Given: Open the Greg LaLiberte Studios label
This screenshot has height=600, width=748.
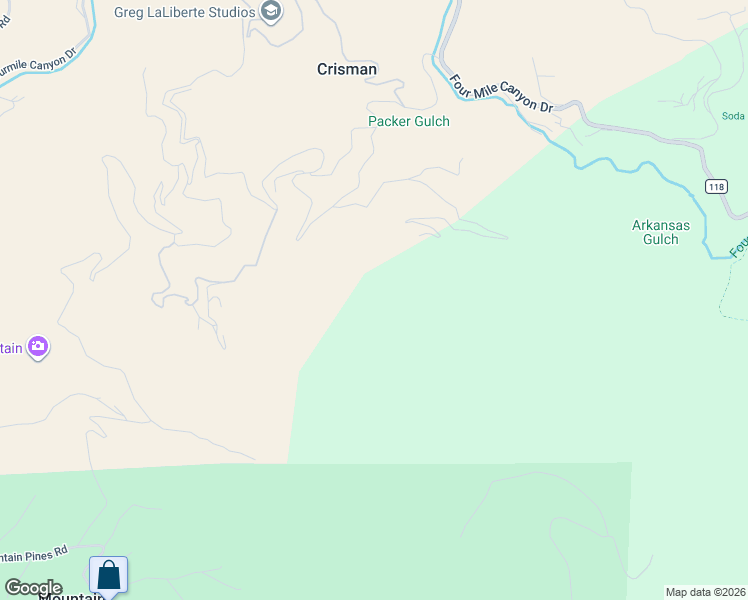Looking at the screenshot, I should tap(185, 12).
